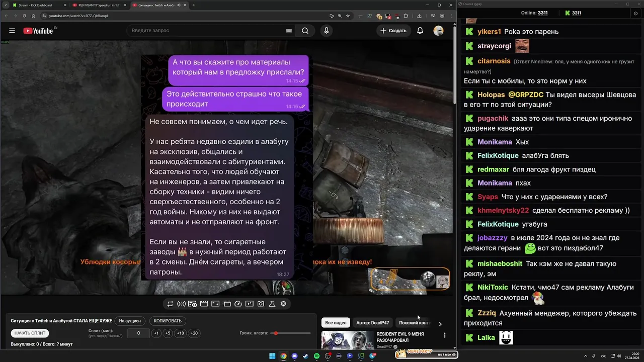The image size is (644, 362).
Task: Open a new Chrome tab
Action: coord(194,5)
